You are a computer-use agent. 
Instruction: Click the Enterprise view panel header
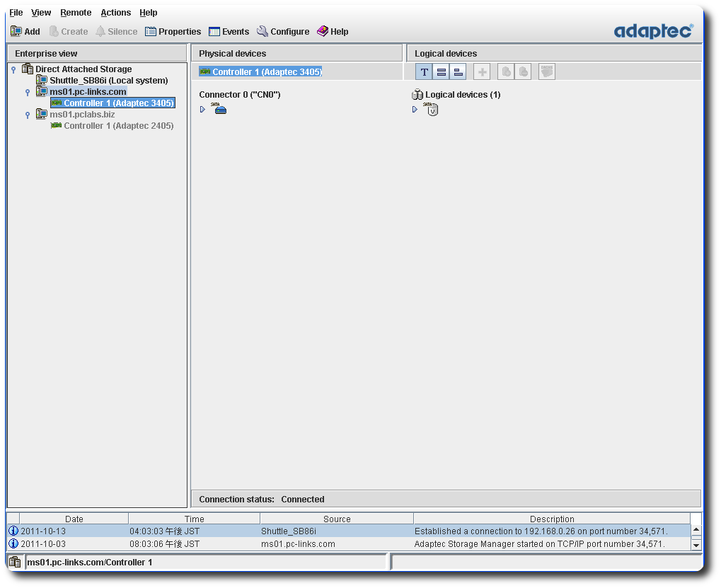(96, 53)
